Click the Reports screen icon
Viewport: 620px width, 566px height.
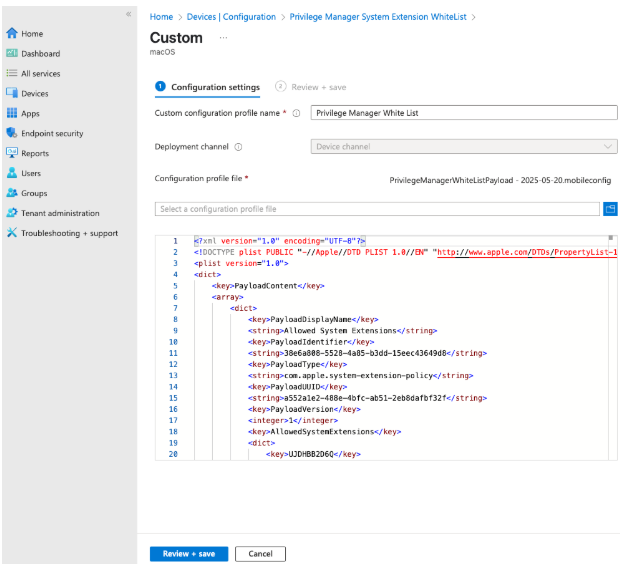tap(12, 153)
